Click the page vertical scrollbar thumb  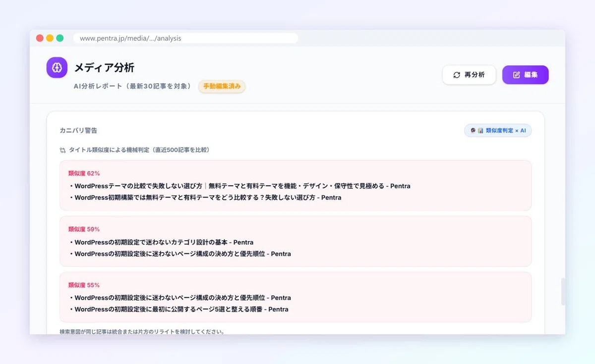click(x=563, y=292)
